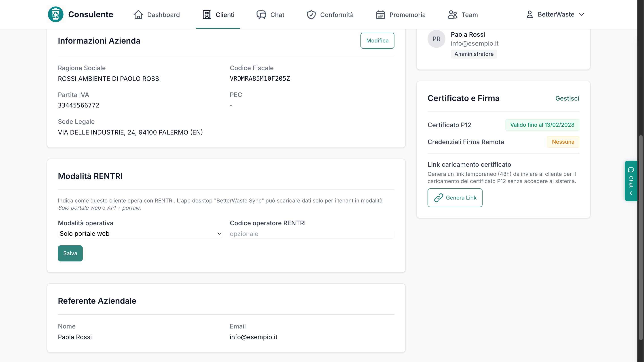The width and height of the screenshot is (644, 362).
Task: Click the Certificato e Firma heading
Action: [x=463, y=98]
